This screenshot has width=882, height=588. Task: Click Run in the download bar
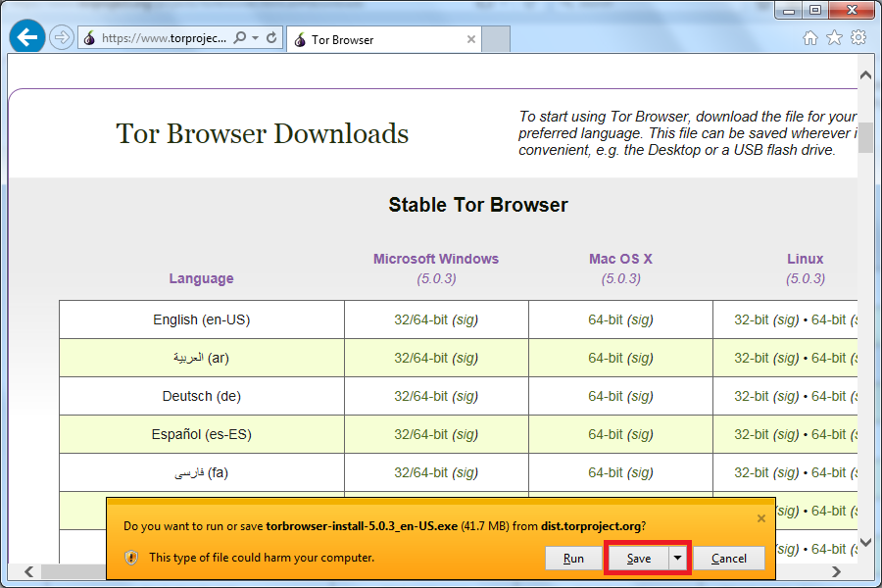point(573,559)
